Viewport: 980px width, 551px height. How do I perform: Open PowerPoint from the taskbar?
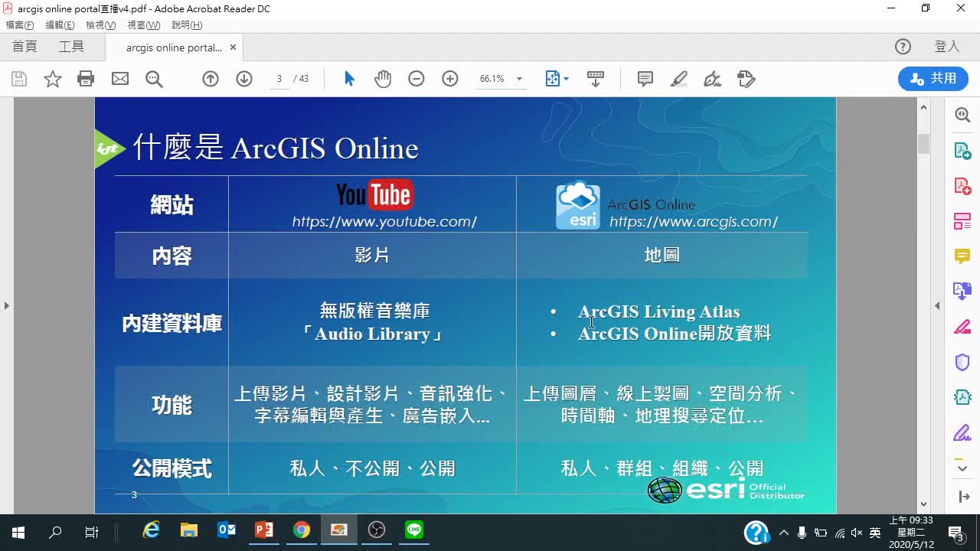pos(264,530)
